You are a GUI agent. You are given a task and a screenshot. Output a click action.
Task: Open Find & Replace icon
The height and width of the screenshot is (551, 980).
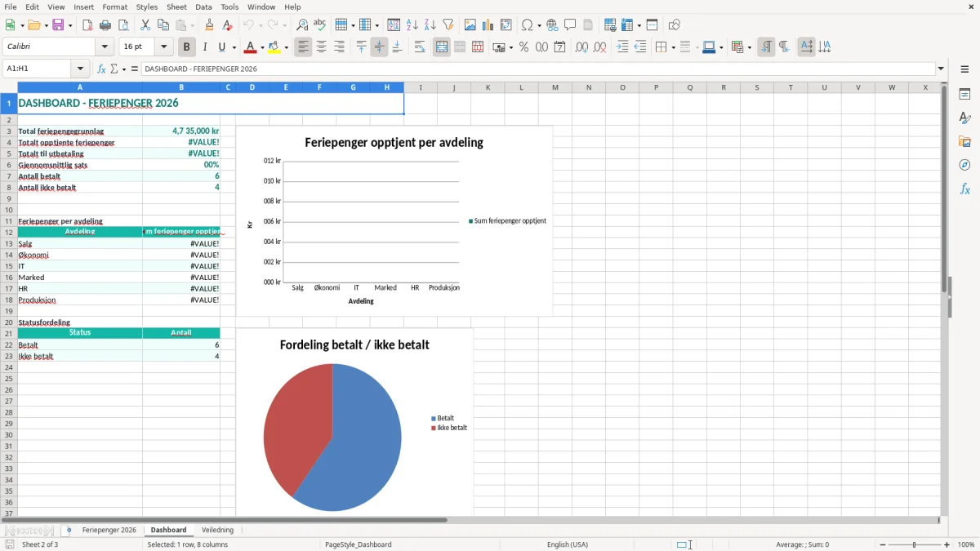click(302, 25)
